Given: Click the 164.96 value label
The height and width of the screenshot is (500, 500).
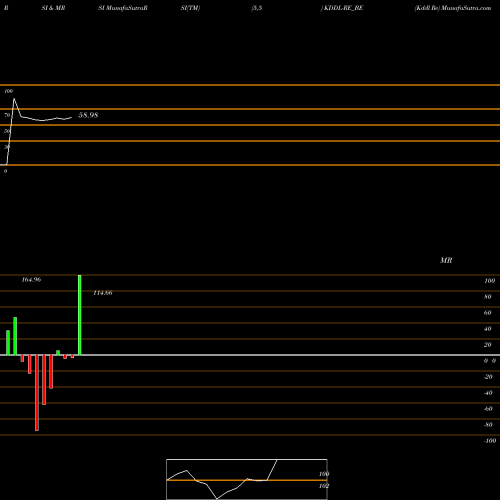Looking at the screenshot, I should click(x=31, y=280).
